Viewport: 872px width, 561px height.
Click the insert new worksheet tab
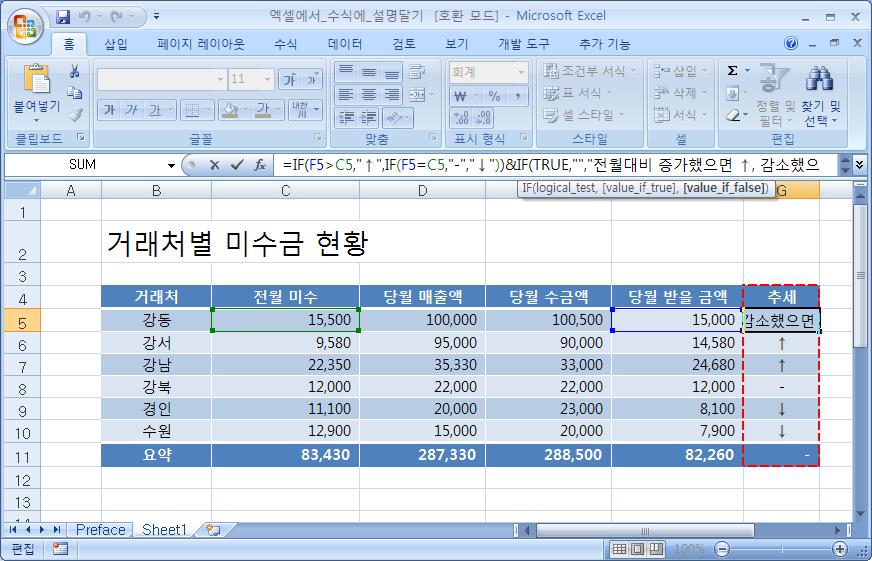[213, 529]
